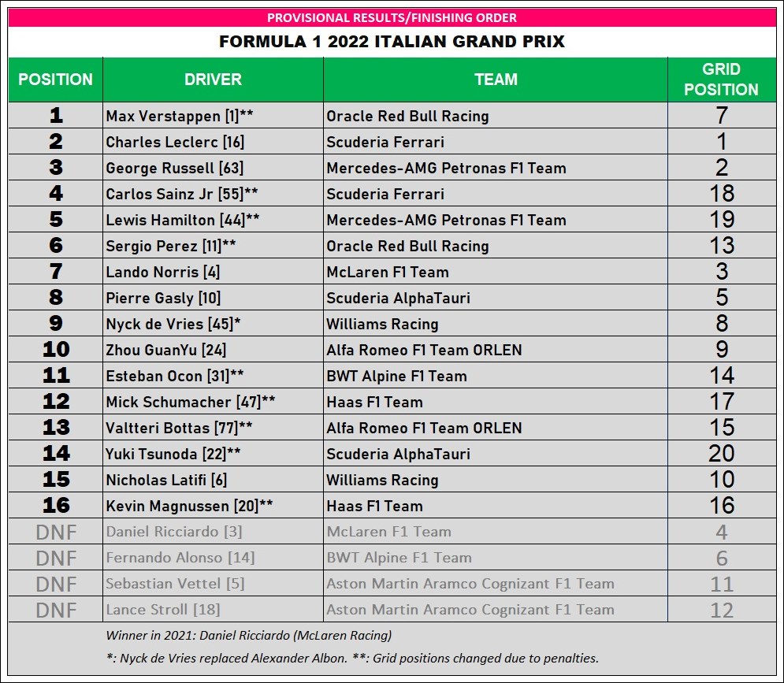This screenshot has height=683, width=784.
Task: Click the Nicholas Latifi driver cell
Action: tap(167, 480)
